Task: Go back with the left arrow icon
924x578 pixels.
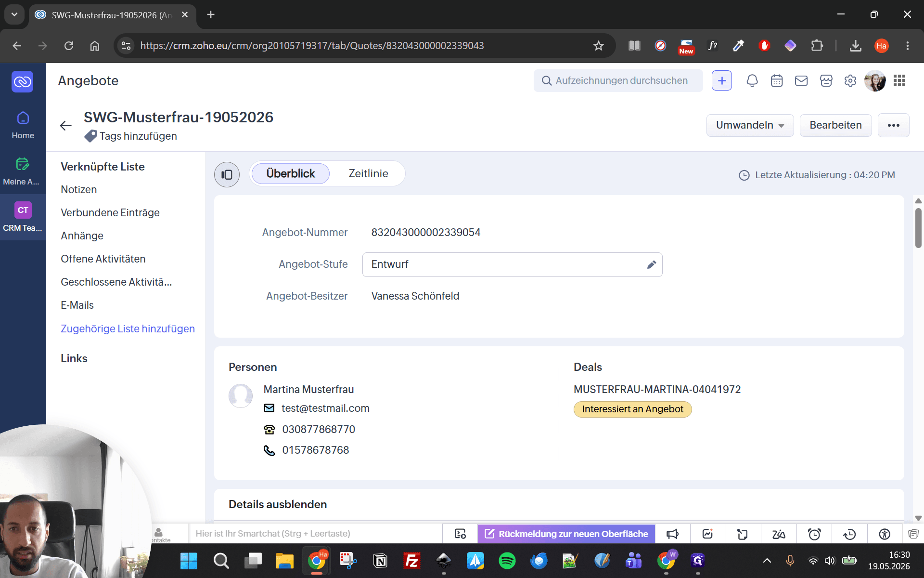Action: (x=66, y=126)
